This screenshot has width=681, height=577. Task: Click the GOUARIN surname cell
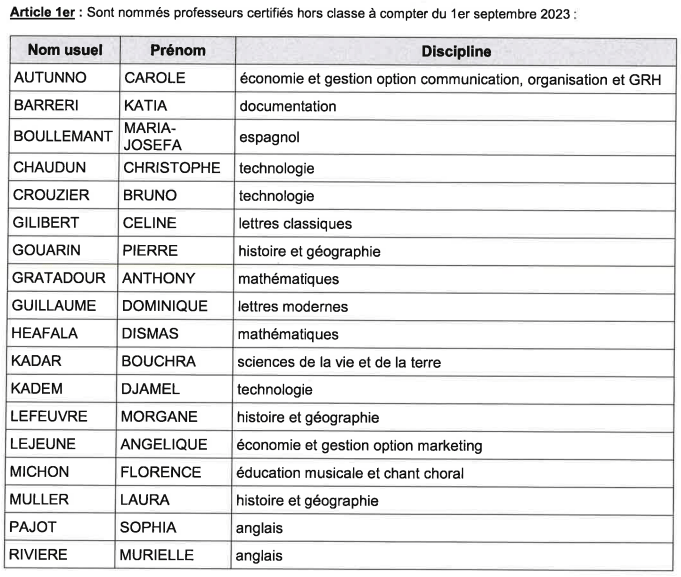[x=49, y=251]
